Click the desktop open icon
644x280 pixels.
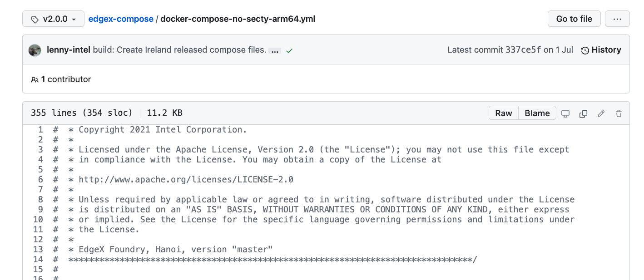tap(565, 113)
